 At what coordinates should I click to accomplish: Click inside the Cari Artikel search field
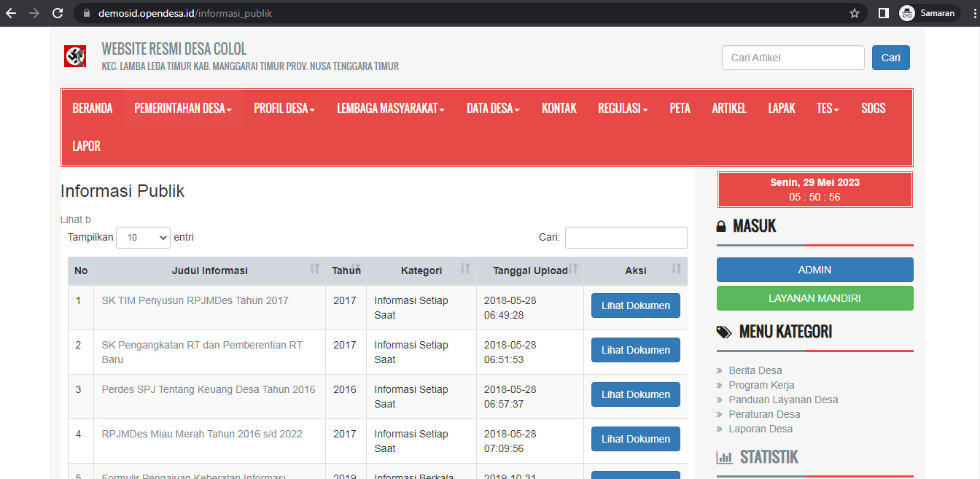[793, 58]
